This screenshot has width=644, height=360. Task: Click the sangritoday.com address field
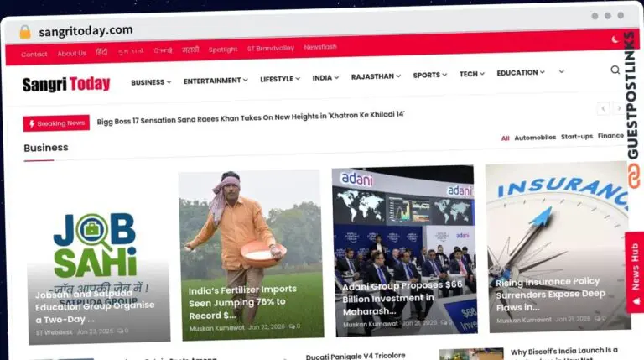coord(86,30)
